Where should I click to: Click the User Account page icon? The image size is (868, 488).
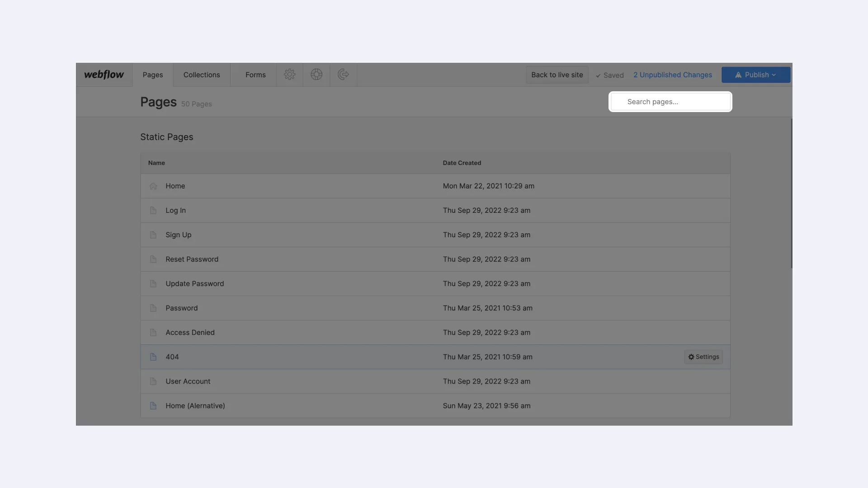[153, 381]
